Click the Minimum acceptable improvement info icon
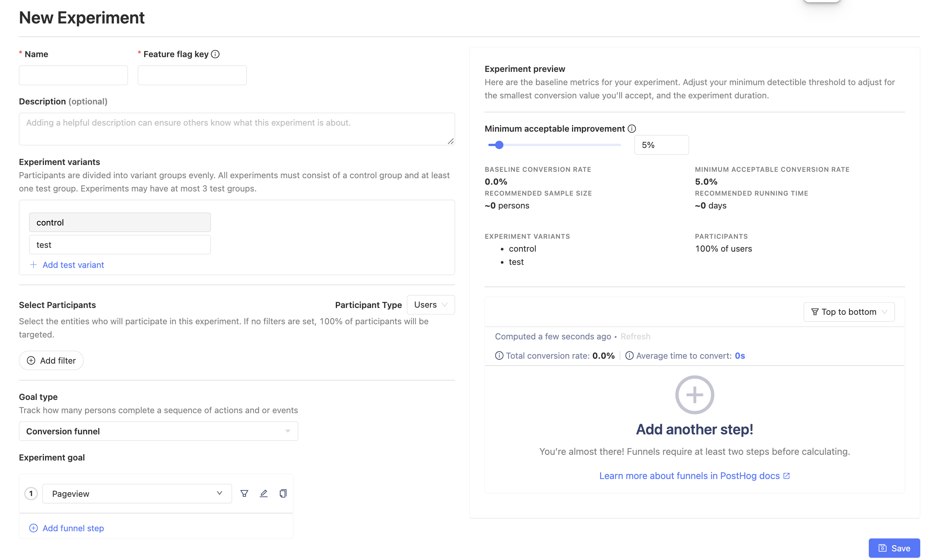The height and width of the screenshot is (560, 932). coord(631,129)
